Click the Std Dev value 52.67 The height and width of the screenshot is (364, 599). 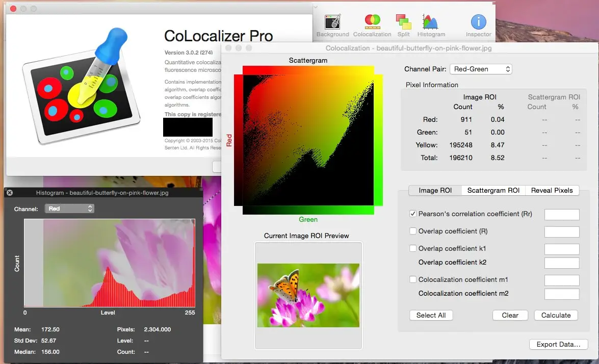(48, 341)
